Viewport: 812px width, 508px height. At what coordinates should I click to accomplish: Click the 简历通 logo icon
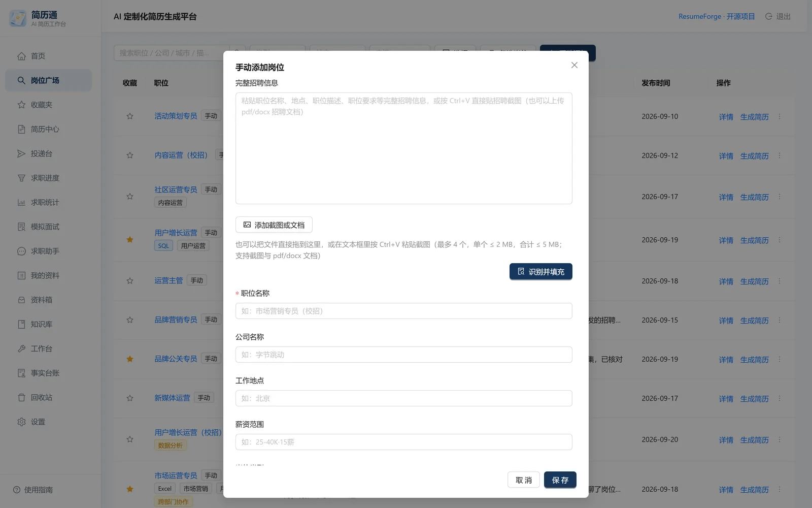[x=18, y=18]
